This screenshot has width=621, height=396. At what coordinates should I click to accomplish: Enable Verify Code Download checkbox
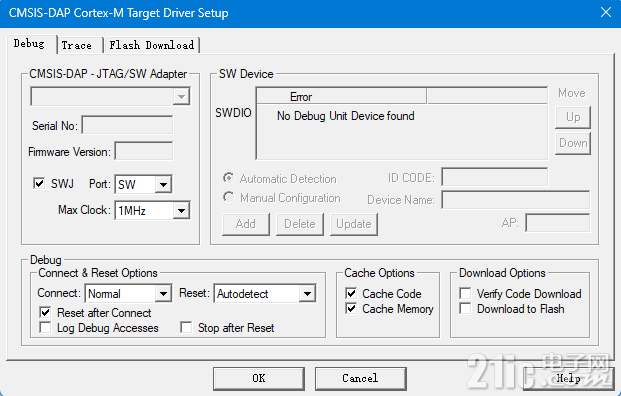click(x=465, y=293)
